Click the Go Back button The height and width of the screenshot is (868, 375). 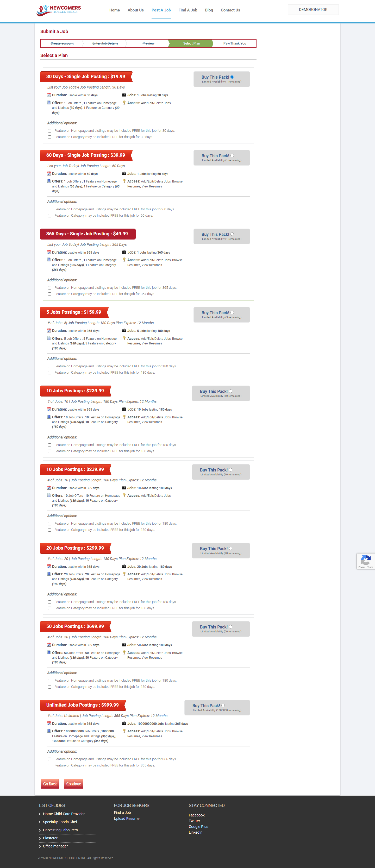(x=50, y=784)
